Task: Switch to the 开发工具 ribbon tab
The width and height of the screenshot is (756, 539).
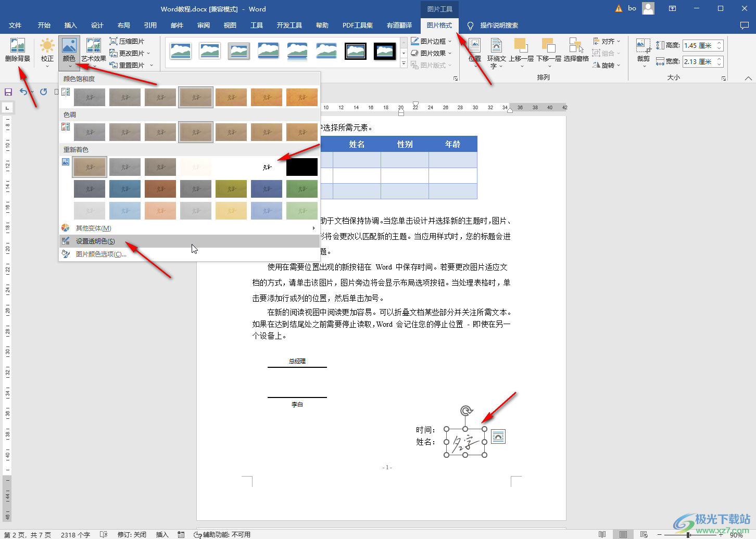Action: (289, 24)
